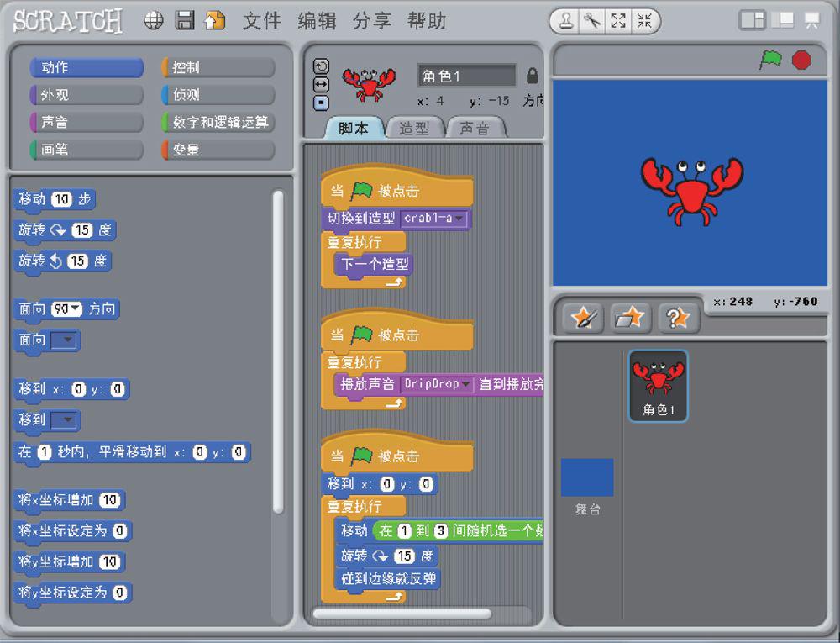Switch to the 造型 tab

point(413,129)
